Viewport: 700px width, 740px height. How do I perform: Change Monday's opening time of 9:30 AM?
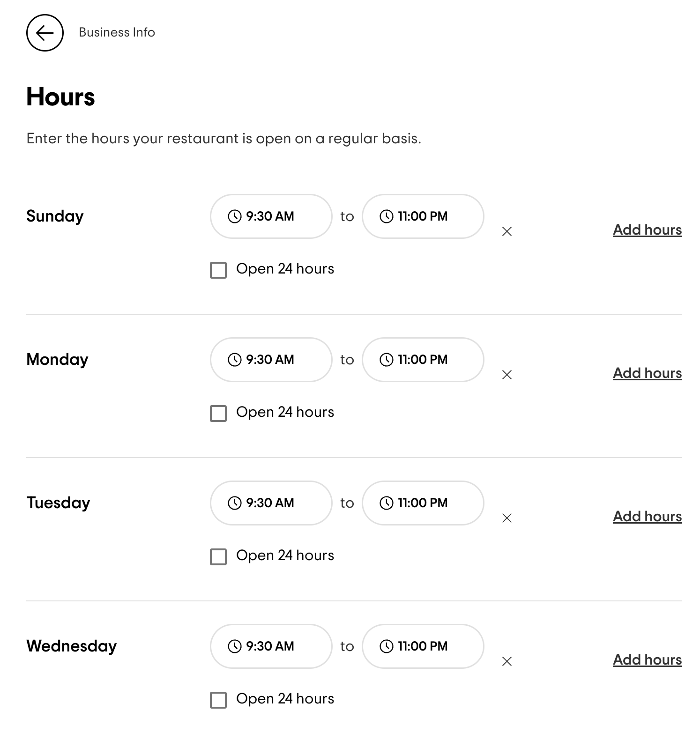(x=271, y=360)
